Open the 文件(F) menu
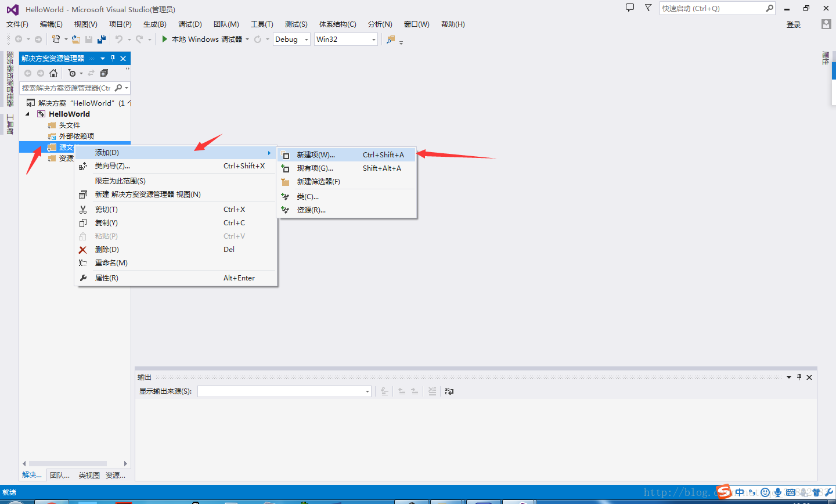This screenshot has width=836, height=504. 17,24
